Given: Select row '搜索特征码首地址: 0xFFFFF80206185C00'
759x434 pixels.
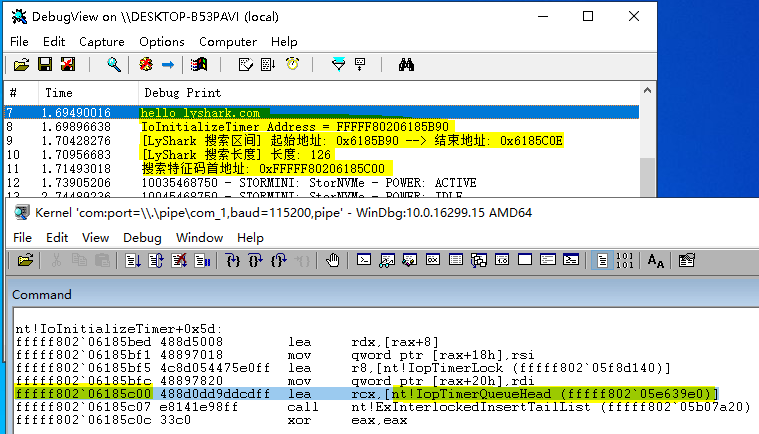Looking at the screenshot, I should (321, 169).
